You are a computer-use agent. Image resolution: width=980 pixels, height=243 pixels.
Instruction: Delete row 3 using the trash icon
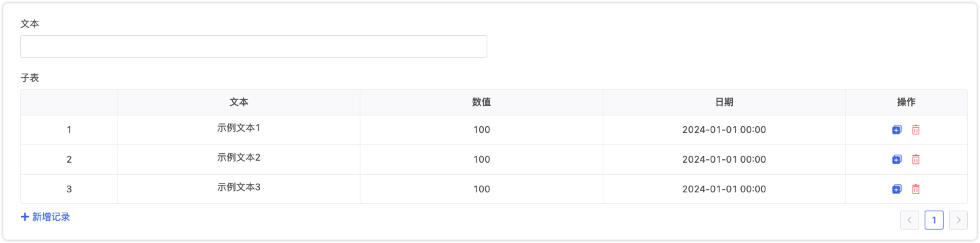[x=916, y=189]
